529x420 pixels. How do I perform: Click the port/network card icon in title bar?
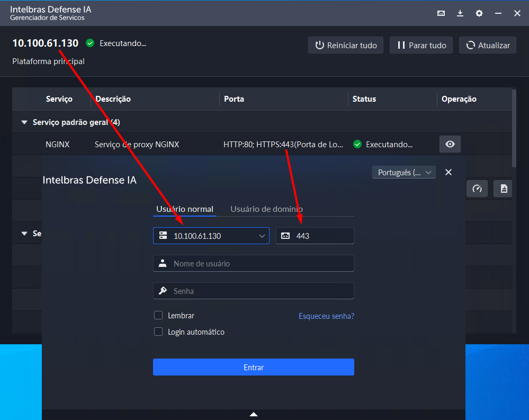coord(441,13)
